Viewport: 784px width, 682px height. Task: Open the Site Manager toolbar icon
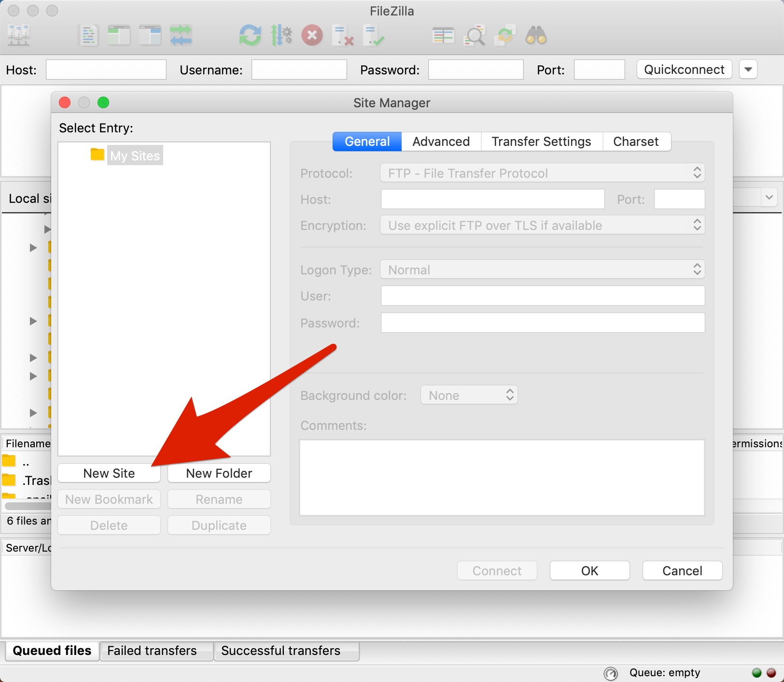point(19,35)
